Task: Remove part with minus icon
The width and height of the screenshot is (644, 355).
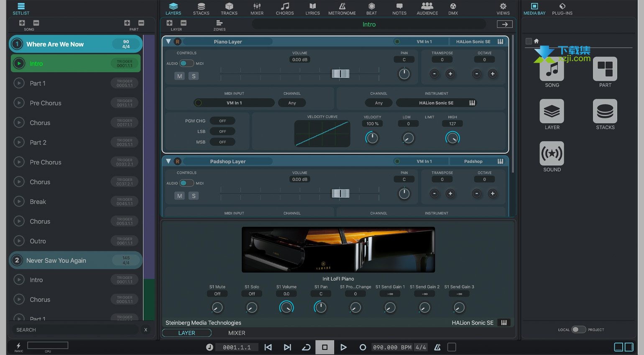Action: [141, 23]
